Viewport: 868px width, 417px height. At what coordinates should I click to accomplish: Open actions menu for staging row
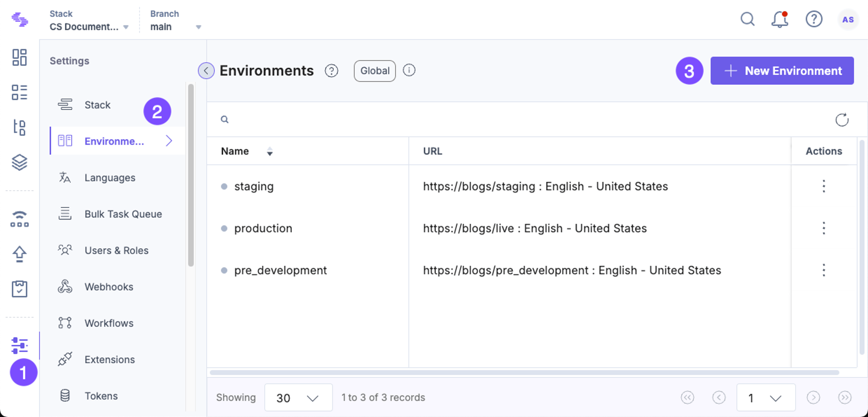click(823, 186)
